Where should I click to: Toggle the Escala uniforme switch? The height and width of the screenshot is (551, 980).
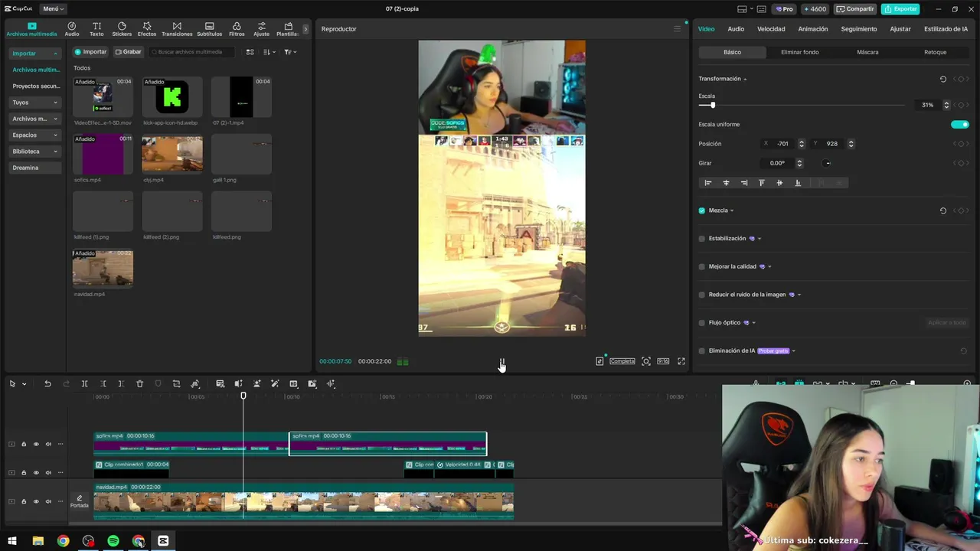tap(960, 124)
